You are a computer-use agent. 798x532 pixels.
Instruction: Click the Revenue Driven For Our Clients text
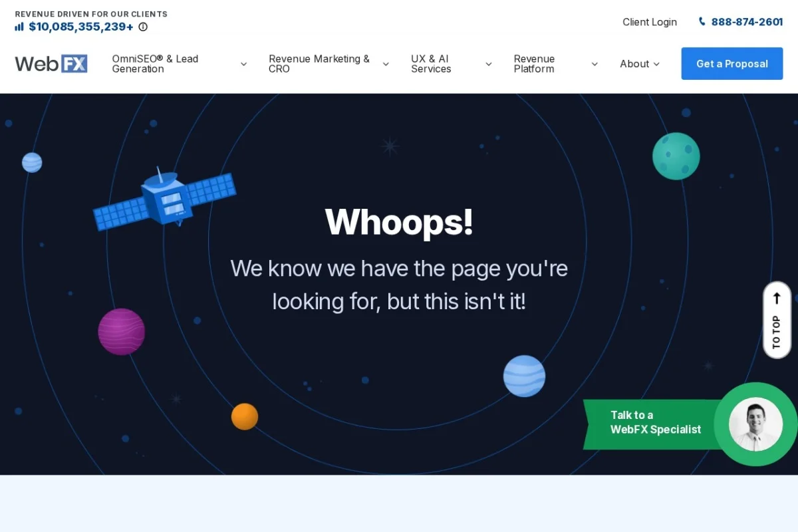click(x=91, y=14)
